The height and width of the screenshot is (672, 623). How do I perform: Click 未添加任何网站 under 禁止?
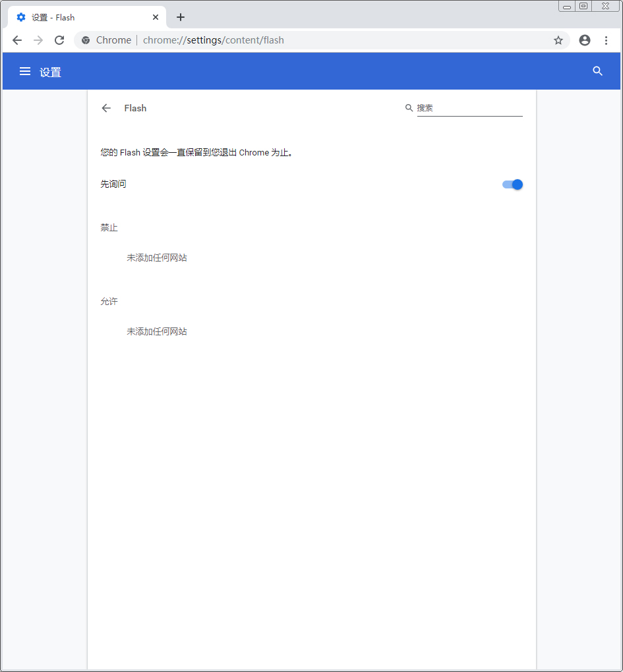tap(156, 258)
